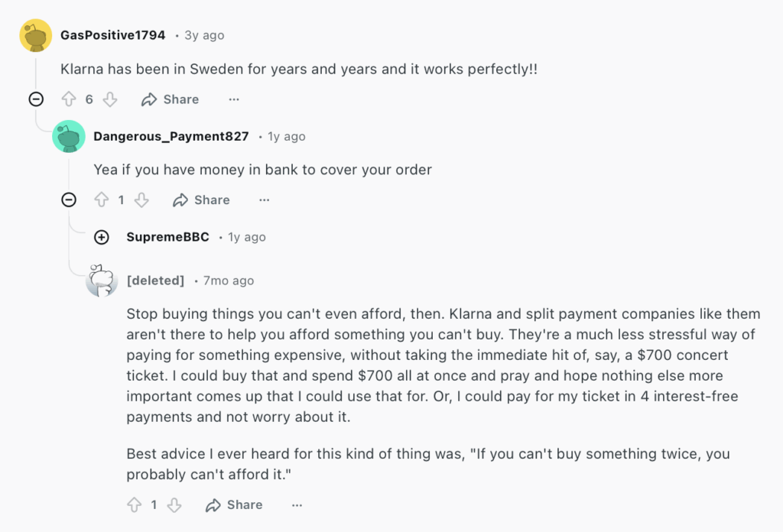The image size is (783, 532).
Task: Toggle the upvote on the [deleted] comment
Action: (x=134, y=504)
